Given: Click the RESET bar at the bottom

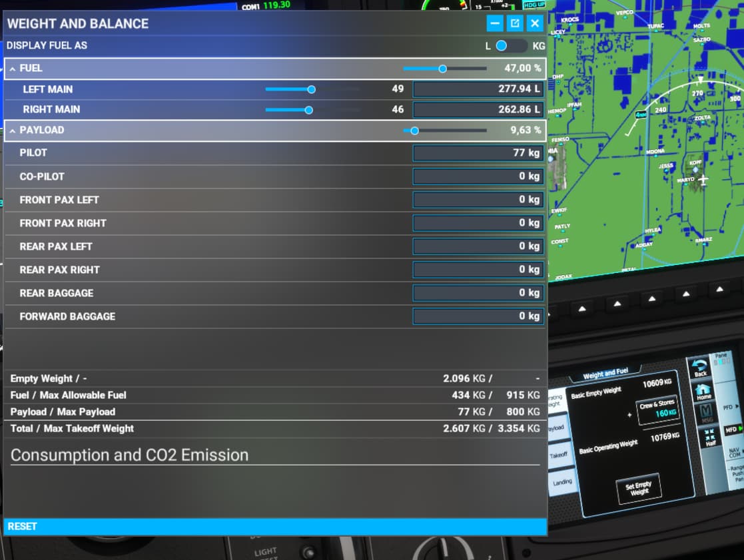Looking at the screenshot, I should [275, 526].
